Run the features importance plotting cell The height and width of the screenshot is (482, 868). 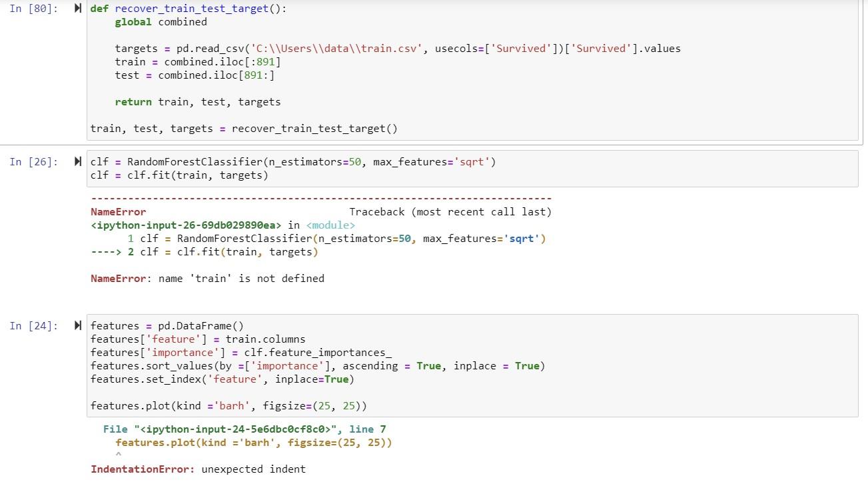pyautogui.click(x=78, y=326)
